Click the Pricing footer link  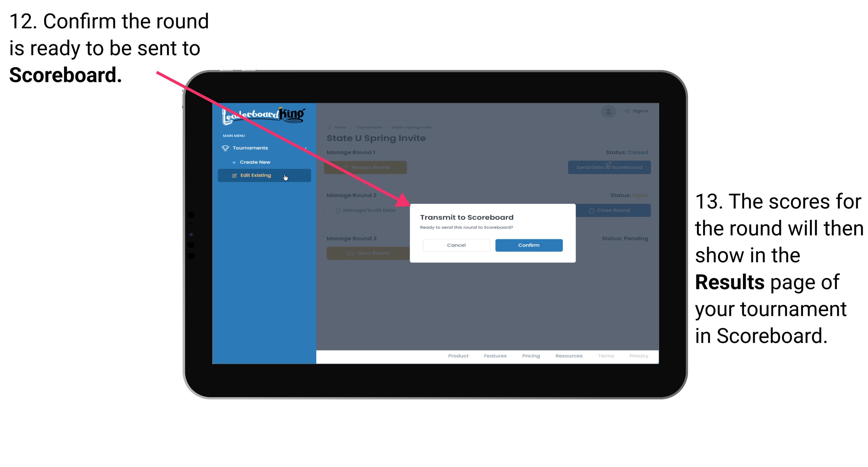click(x=530, y=358)
